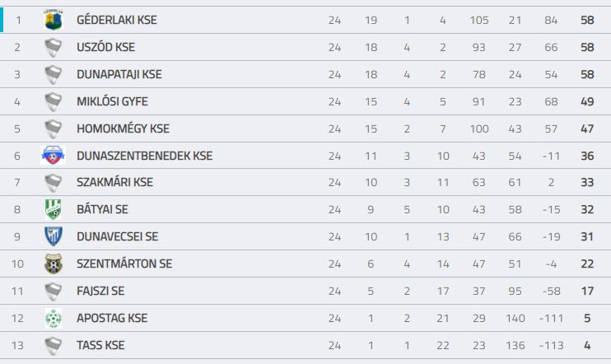Image resolution: width=611 pixels, height=364 pixels.
Task: Click the Géderlaki KSE club crest
Action: coord(54,20)
